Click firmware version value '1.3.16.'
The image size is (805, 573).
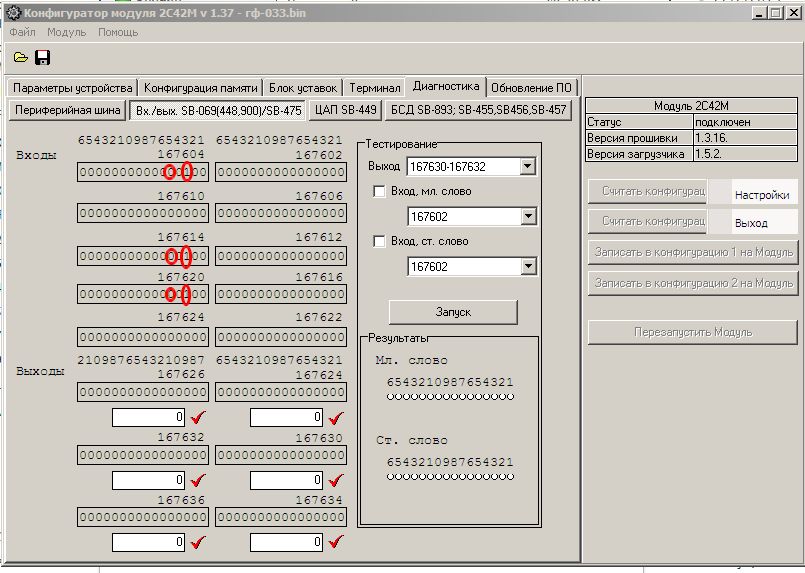tap(745, 138)
